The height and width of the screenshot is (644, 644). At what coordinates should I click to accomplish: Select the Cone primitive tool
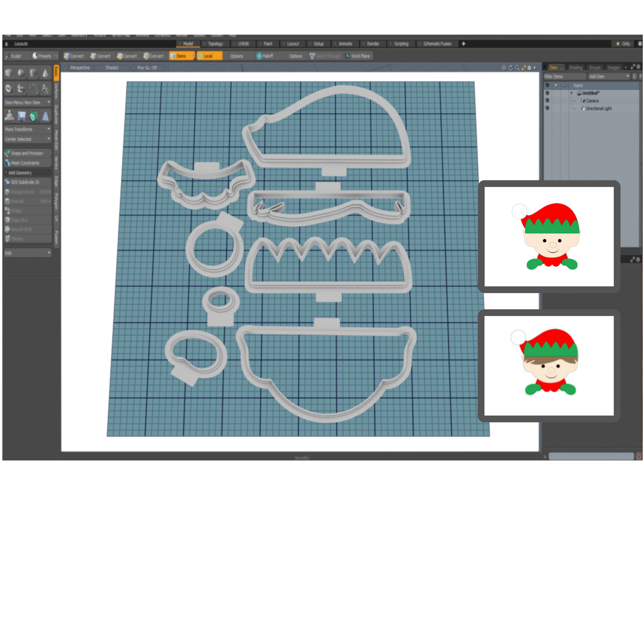click(x=45, y=73)
